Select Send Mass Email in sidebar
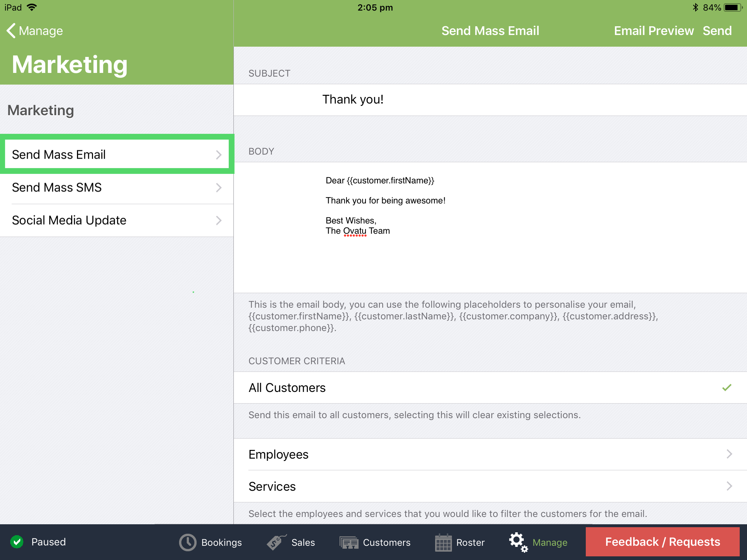The height and width of the screenshot is (560, 747). [117, 155]
